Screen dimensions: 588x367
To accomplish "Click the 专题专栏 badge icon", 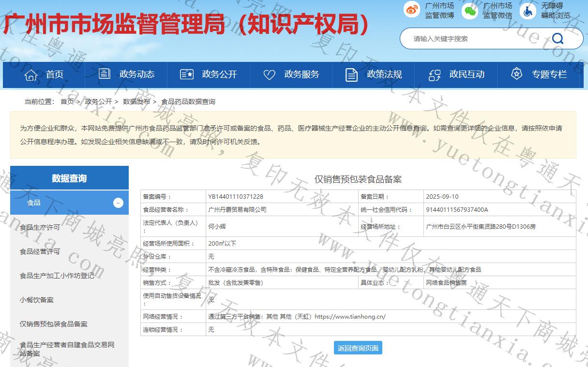I will (517, 74).
